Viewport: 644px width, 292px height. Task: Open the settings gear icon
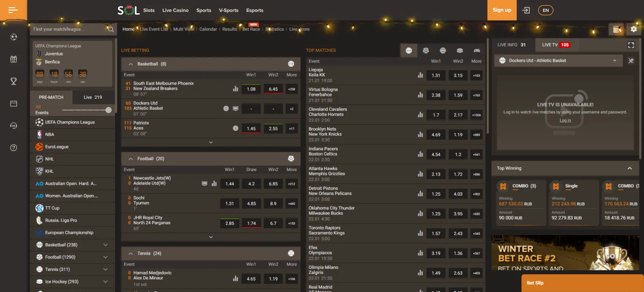(x=633, y=29)
